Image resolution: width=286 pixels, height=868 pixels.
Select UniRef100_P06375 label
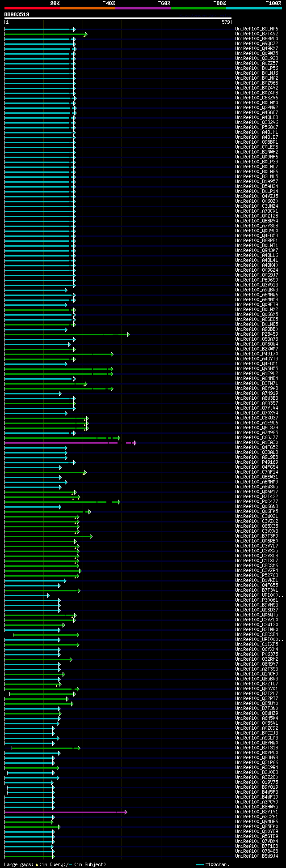point(257,654)
